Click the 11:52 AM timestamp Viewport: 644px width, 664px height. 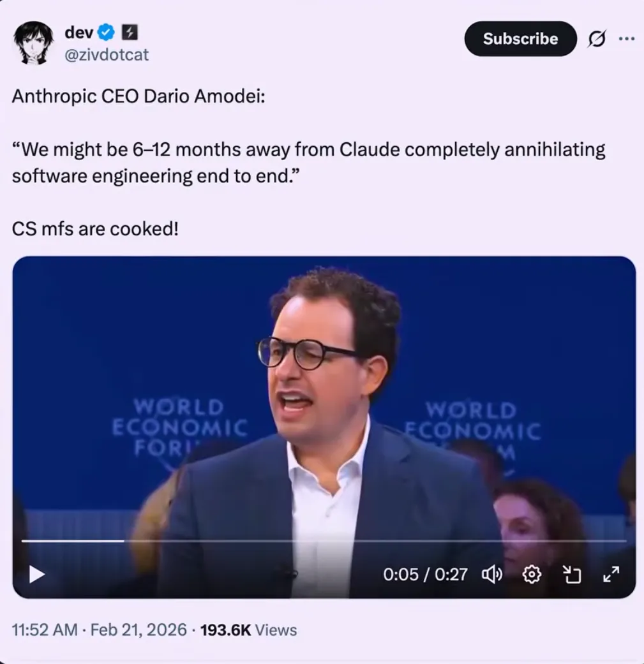point(45,630)
